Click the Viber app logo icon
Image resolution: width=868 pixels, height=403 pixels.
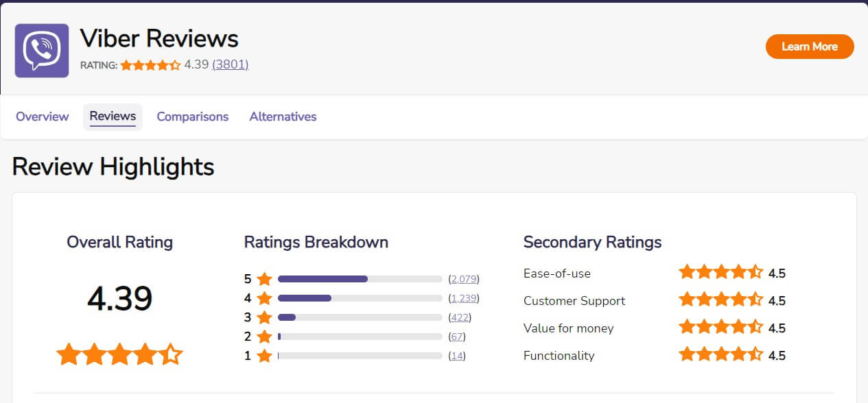click(x=42, y=51)
